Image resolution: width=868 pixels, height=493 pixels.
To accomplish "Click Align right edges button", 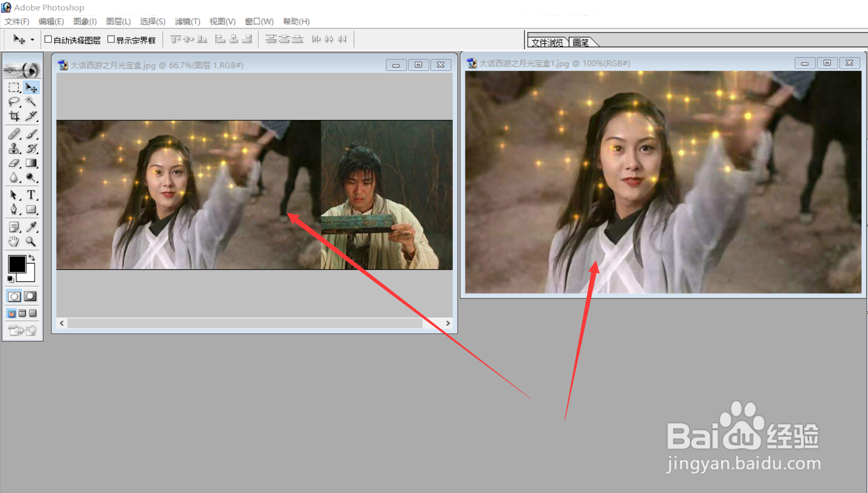I will [x=247, y=39].
